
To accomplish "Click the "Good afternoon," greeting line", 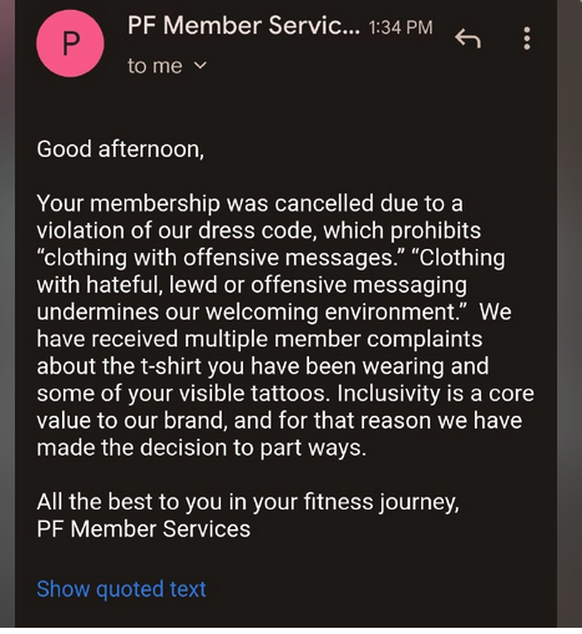I will [121, 149].
